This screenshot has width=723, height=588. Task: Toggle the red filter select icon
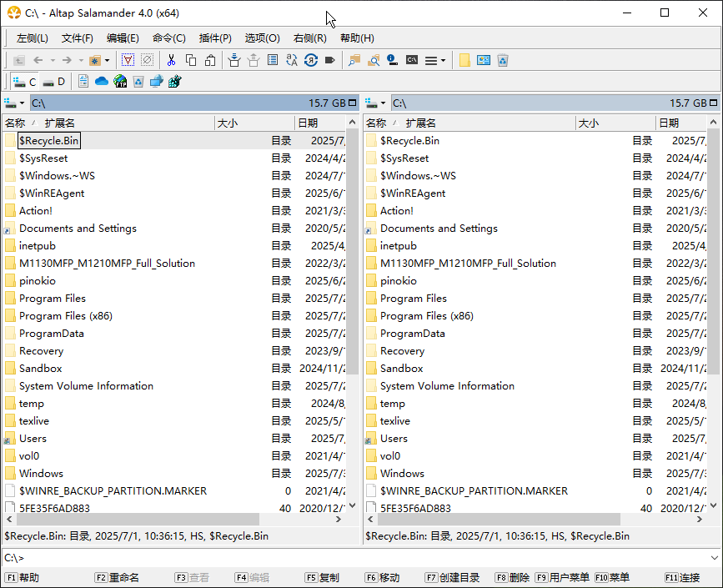pyautogui.click(x=128, y=60)
